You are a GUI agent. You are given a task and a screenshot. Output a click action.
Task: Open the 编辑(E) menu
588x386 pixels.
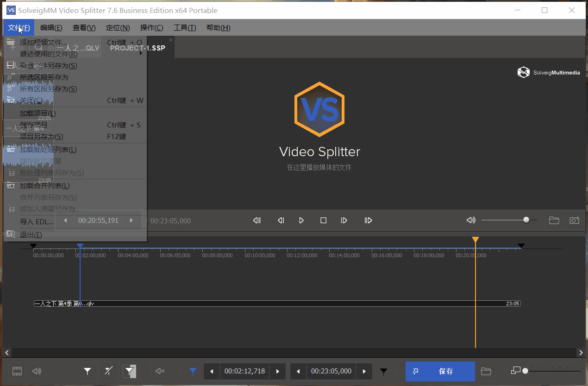pos(51,28)
